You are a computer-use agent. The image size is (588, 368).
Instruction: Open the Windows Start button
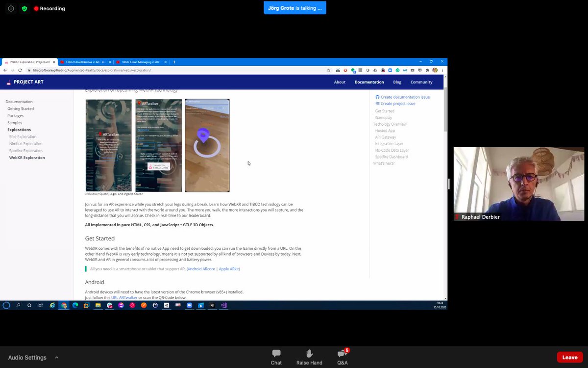pos(6,305)
